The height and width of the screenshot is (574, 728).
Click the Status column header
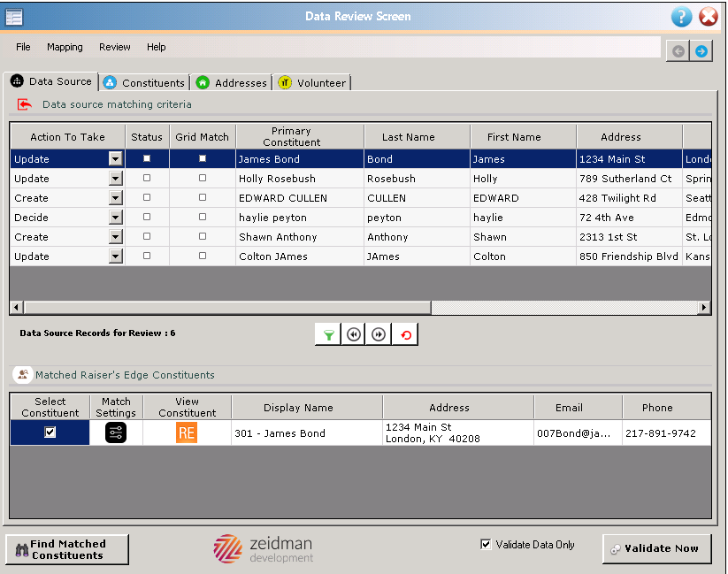(x=147, y=136)
